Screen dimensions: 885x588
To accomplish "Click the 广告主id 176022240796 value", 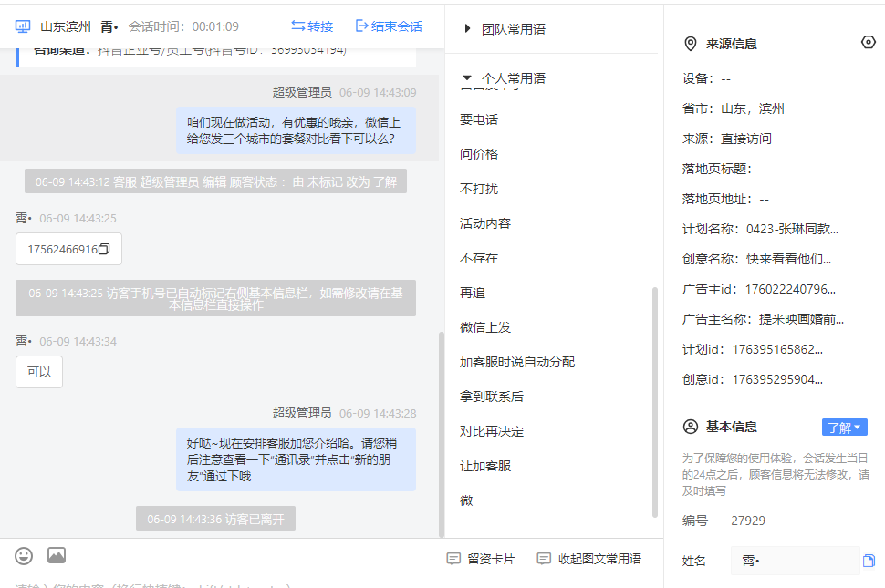I will coord(790,289).
